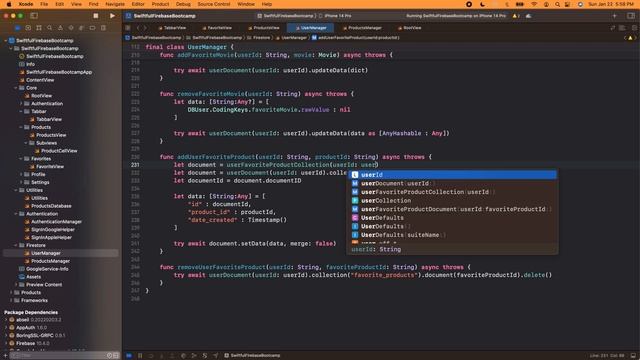This screenshot has height=360, width=640.
Task: Run the project with the Play button
Action: click(112, 16)
